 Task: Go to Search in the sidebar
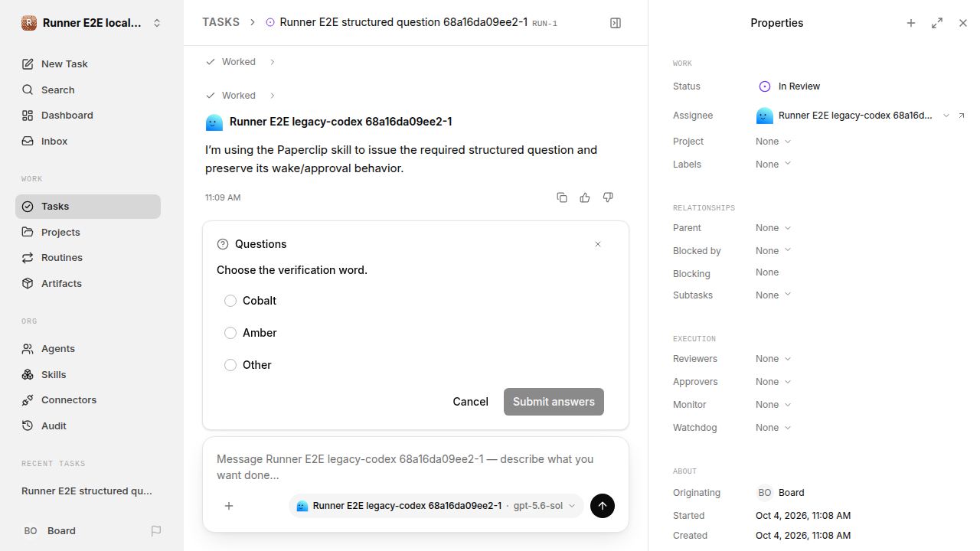pyautogui.click(x=88, y=90)
